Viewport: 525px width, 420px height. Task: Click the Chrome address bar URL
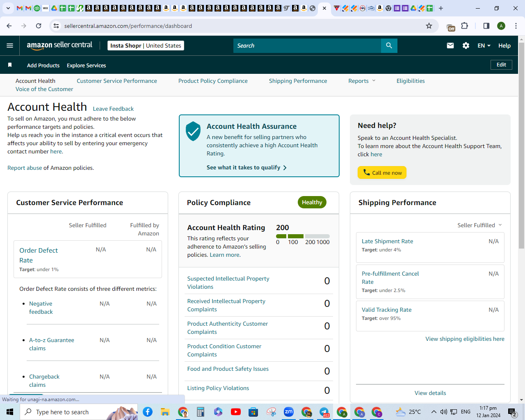(128, 26)
